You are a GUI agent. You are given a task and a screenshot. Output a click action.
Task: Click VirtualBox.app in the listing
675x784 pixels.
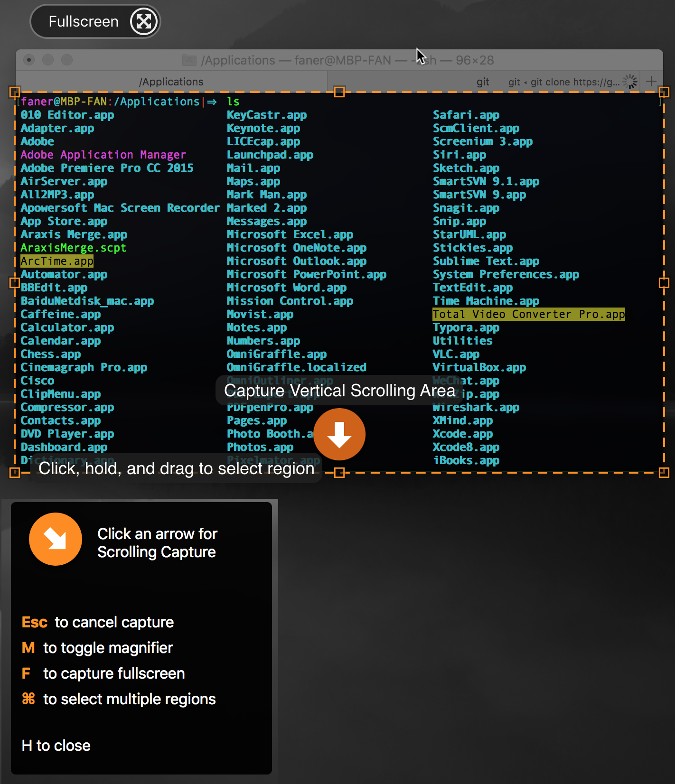[479, 367]
